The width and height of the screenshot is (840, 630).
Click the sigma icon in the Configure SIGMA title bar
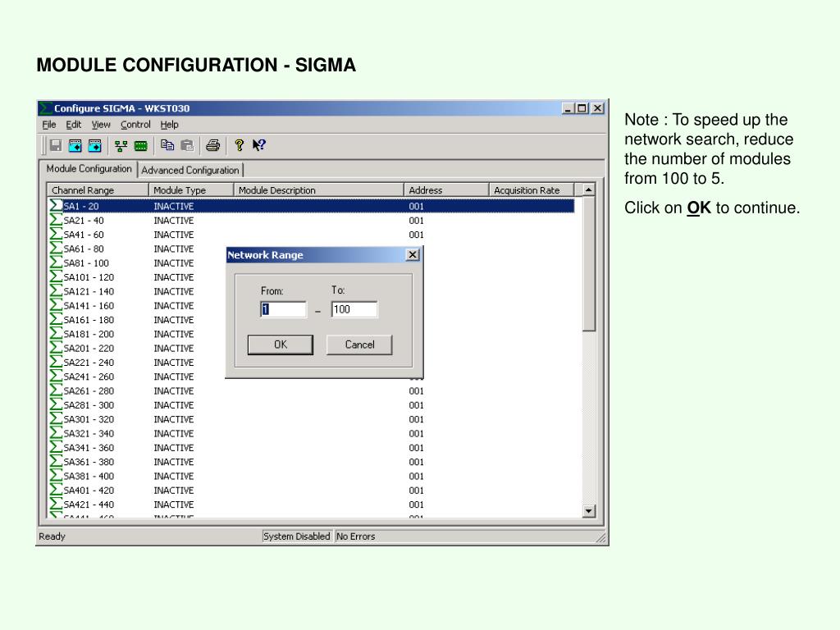tap(46, 108)
